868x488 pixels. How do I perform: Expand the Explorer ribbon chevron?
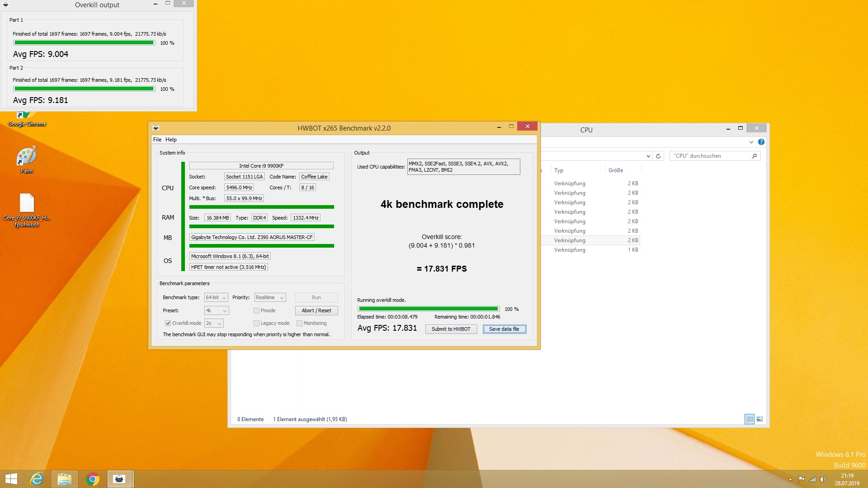click(751, 142)
